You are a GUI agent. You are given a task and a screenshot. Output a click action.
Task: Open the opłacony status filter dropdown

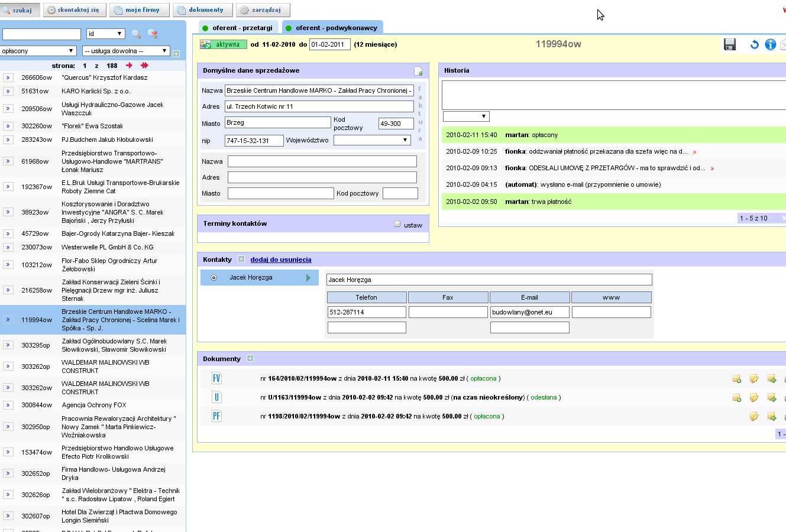tap(38, 51)
